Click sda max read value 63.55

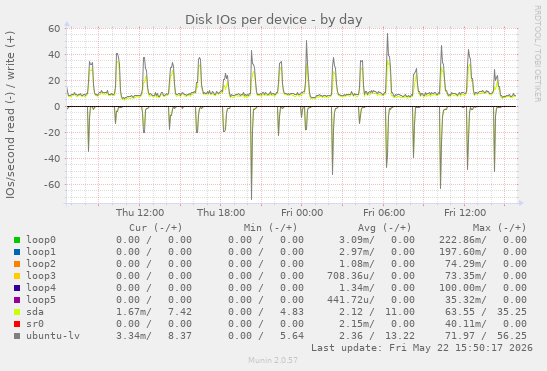[x=459, y=312]
